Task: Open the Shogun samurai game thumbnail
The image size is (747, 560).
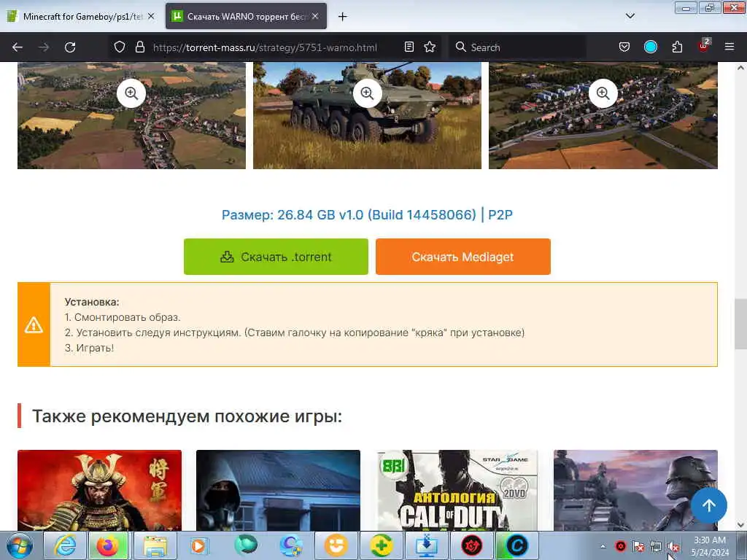Action: [99, 491]
